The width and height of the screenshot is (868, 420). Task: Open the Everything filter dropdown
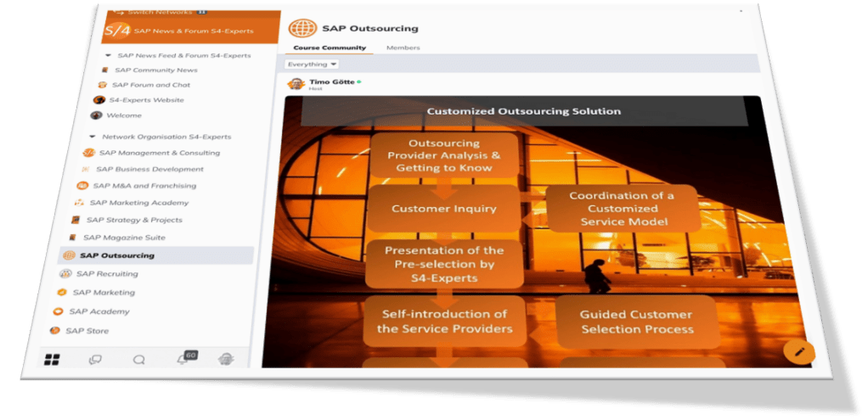[x=312, y=64]
